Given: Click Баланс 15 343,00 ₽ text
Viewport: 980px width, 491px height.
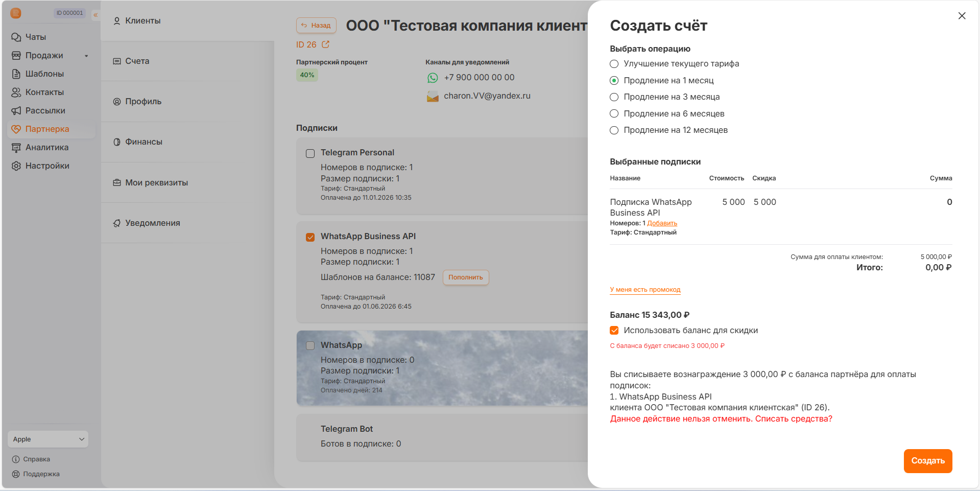Looking at the screenshot, I should (650, 315).
